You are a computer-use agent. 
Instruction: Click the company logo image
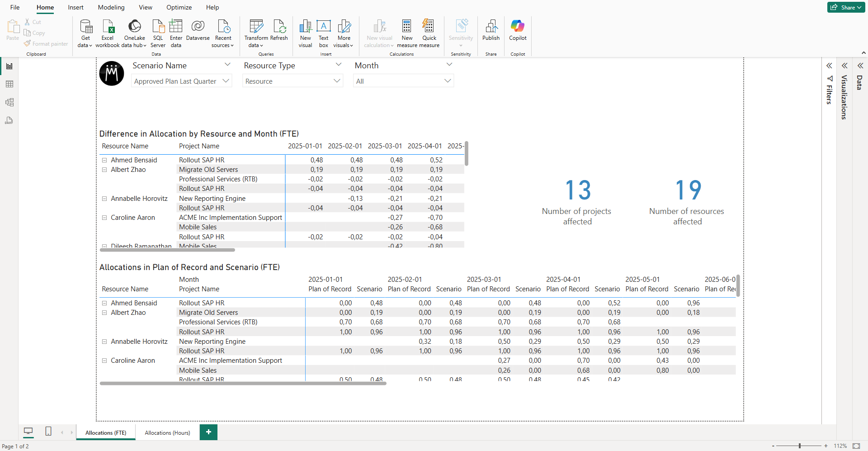pos(112,73)
